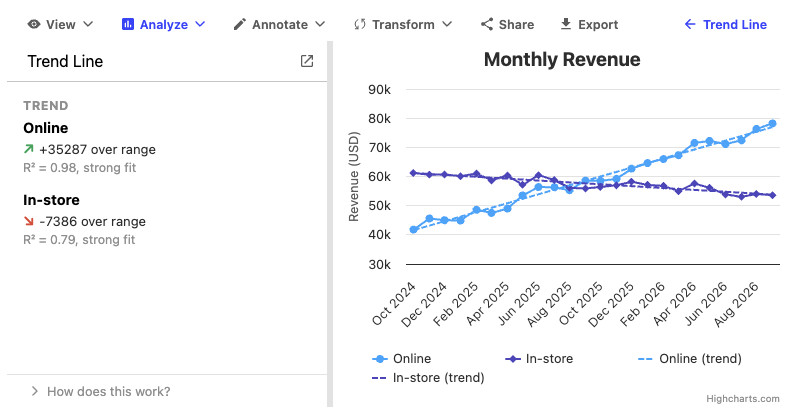Pop out the Trend Line panel

click(307, 61)
